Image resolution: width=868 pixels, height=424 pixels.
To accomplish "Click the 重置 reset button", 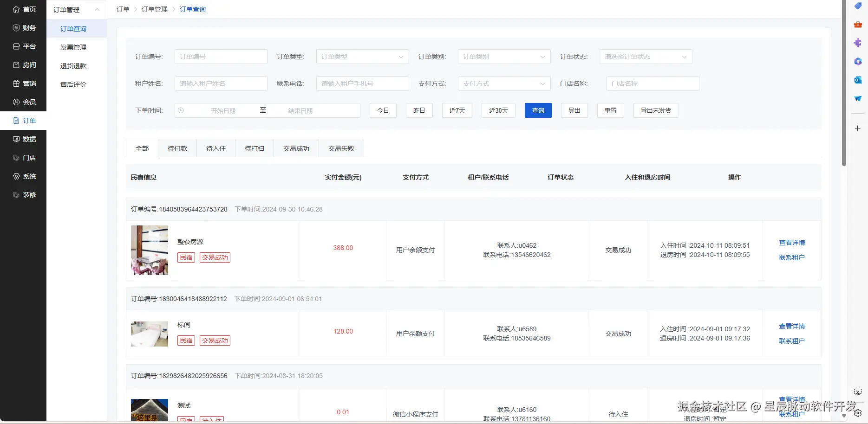I will 611,110.
